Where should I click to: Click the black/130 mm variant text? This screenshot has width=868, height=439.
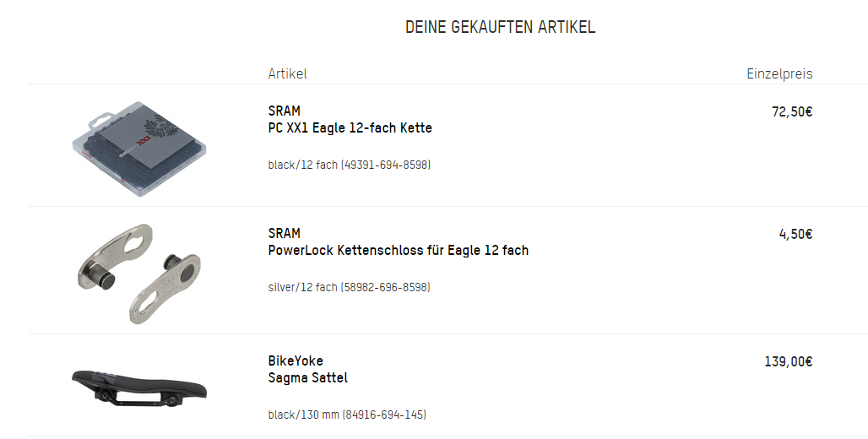coord(303,415)
